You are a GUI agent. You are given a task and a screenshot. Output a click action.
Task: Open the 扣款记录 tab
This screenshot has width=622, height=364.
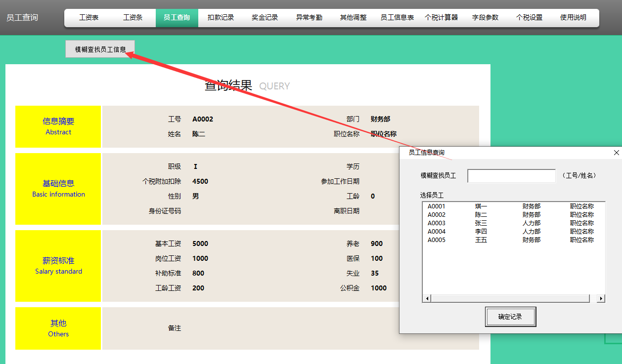click(x=221, y=17)
